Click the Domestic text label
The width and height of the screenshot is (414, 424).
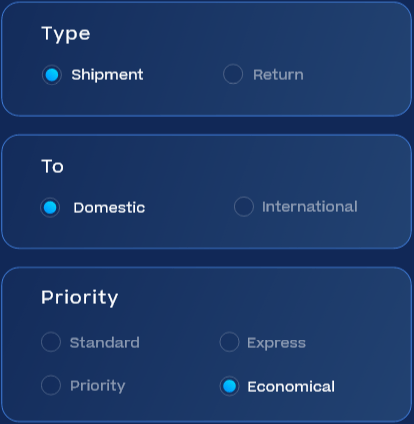click(109, 207)
